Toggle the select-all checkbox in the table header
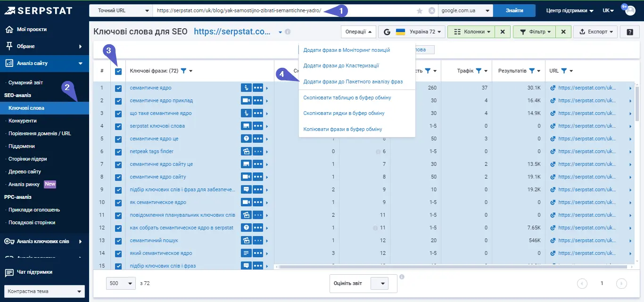The height and width of the screenshot is (302, 644). click(118, 71)
